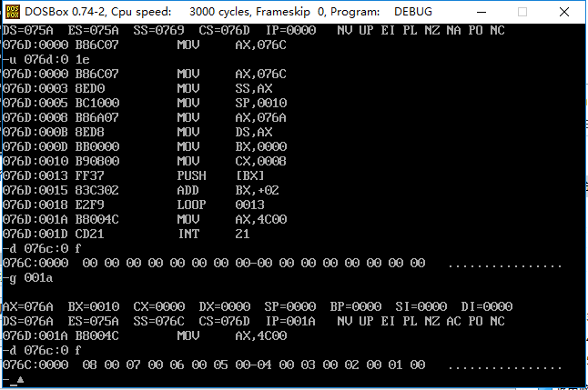
Task: Click the register value 'IP=001A'
Action: [x=290, y=322]
